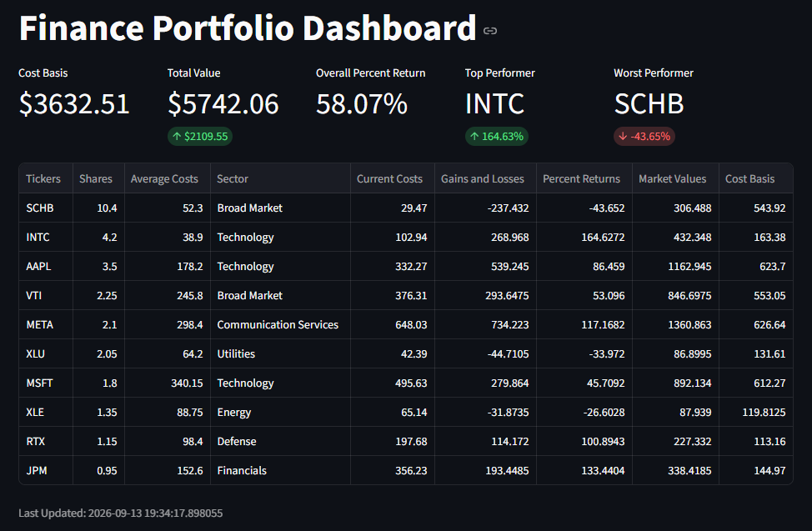The width and height of the screenshot is (812, 531).
Task: Click the 338.4185 market value cell
Action: point(675,470)
